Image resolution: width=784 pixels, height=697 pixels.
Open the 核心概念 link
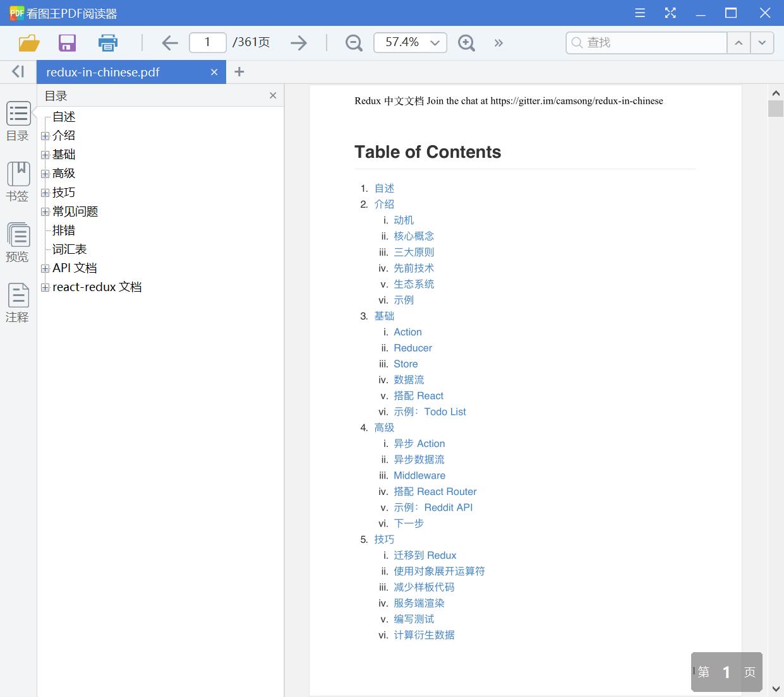(x=414, y=236)
